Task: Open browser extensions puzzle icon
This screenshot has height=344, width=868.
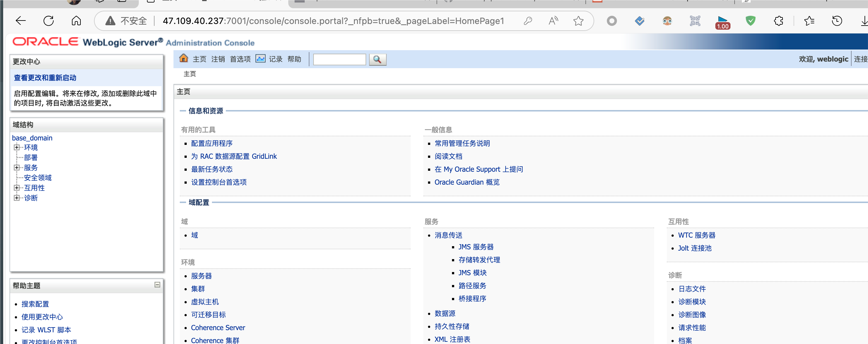Action: (778, 21)
